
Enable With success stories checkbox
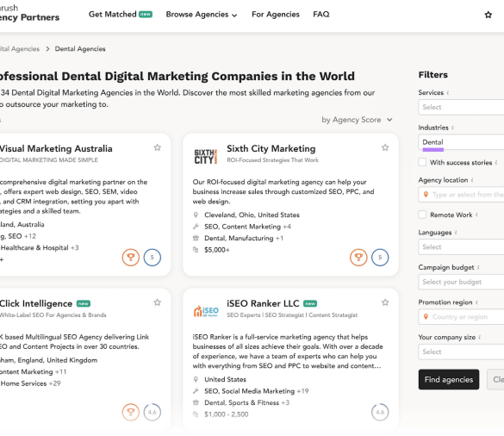[422, 162]
